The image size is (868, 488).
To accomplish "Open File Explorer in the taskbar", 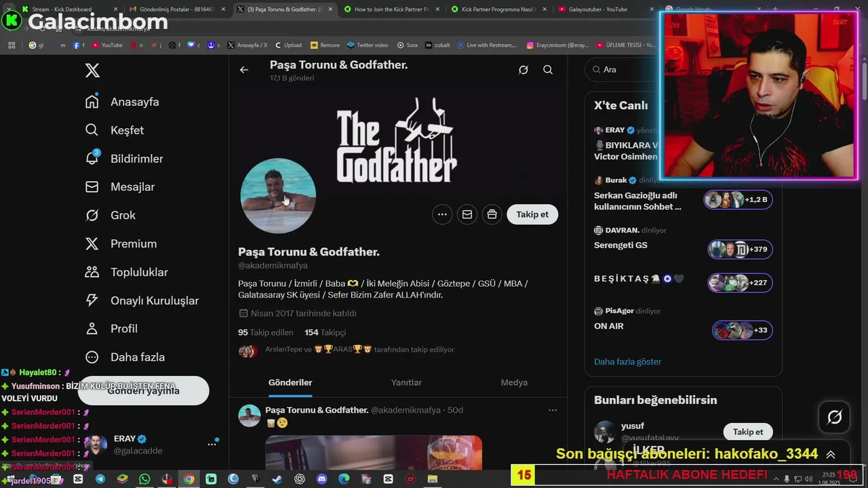I will pyautogui.click(x=433, y=479).
